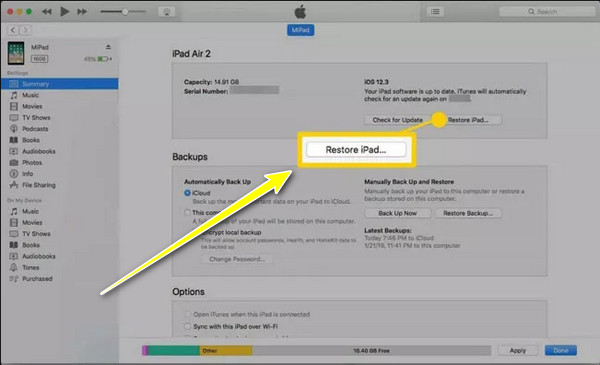Image resolution: width=600 pixels, height=365 pixels.
Task: Select the MiPad device tab
Action: click(x=300, y=30)
